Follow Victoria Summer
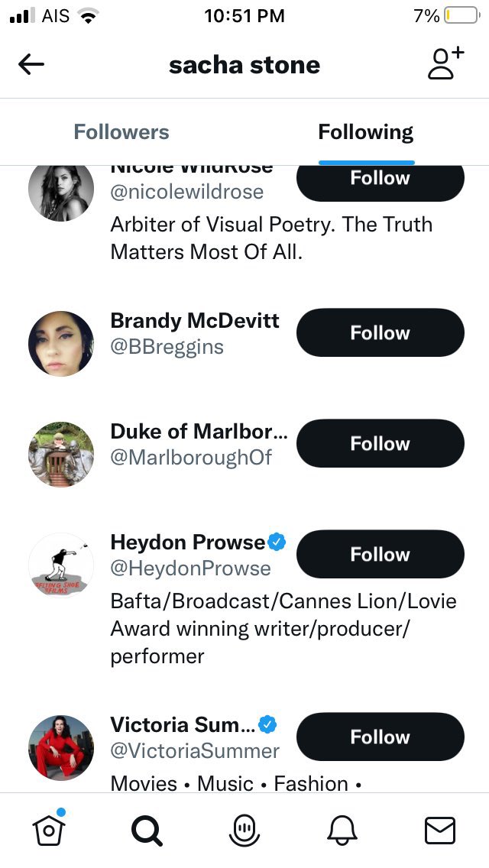Viewport: 489px width, 868px height. 380,737
